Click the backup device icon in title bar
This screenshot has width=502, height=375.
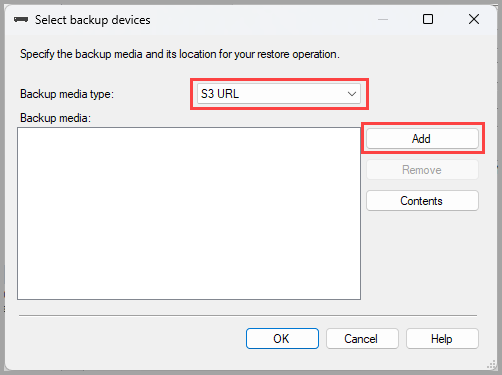tap(21, 20)
